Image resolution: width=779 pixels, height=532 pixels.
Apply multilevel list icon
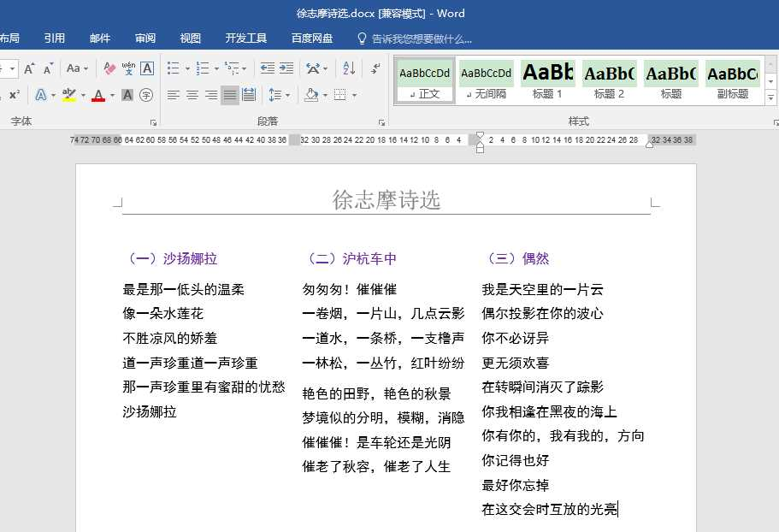click(x=232, y=68)
